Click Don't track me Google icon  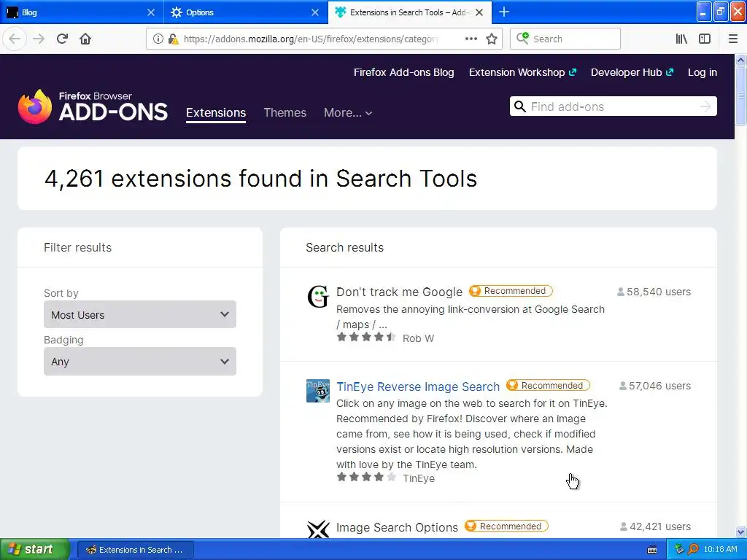pyautogui.click(x=318, y=296)
